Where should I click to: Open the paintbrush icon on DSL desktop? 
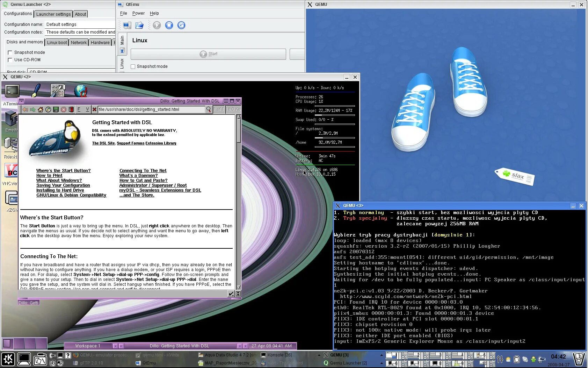[x=36, y=91]
